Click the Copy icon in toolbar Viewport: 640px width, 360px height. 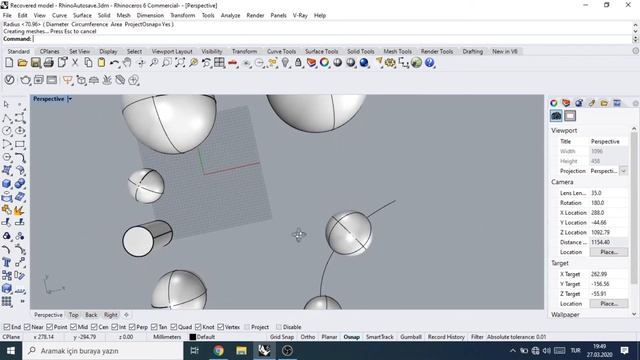click(88, 62)
